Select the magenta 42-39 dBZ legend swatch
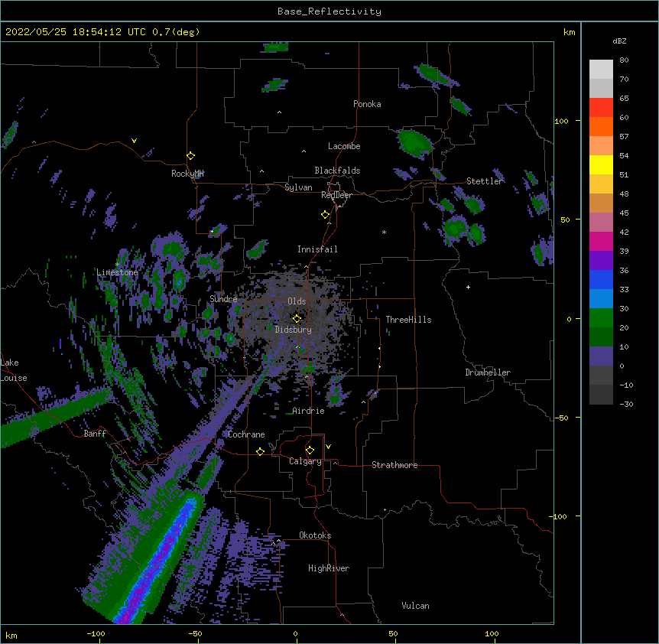 click(601, 241)
